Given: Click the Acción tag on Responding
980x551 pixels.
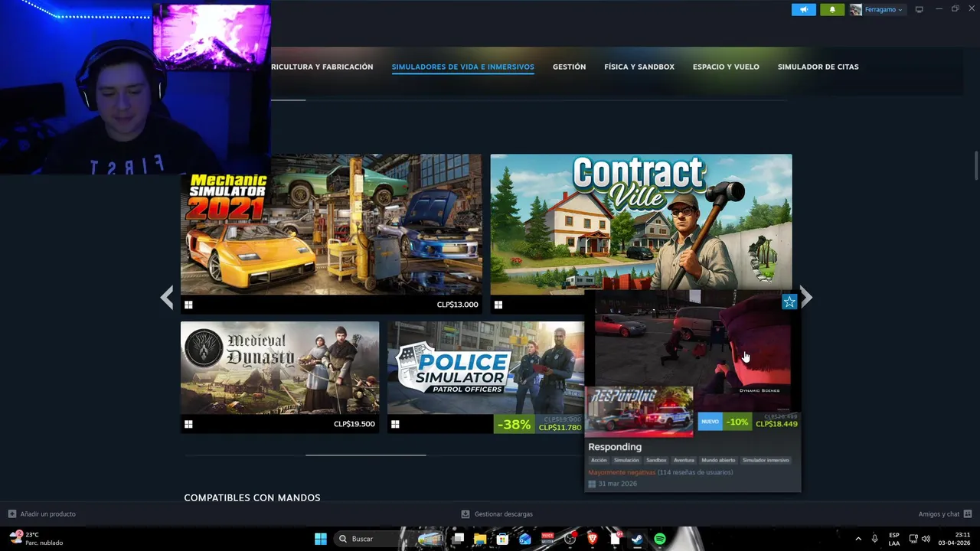Looking at the screenshot, I should click(x=599, y=460).
